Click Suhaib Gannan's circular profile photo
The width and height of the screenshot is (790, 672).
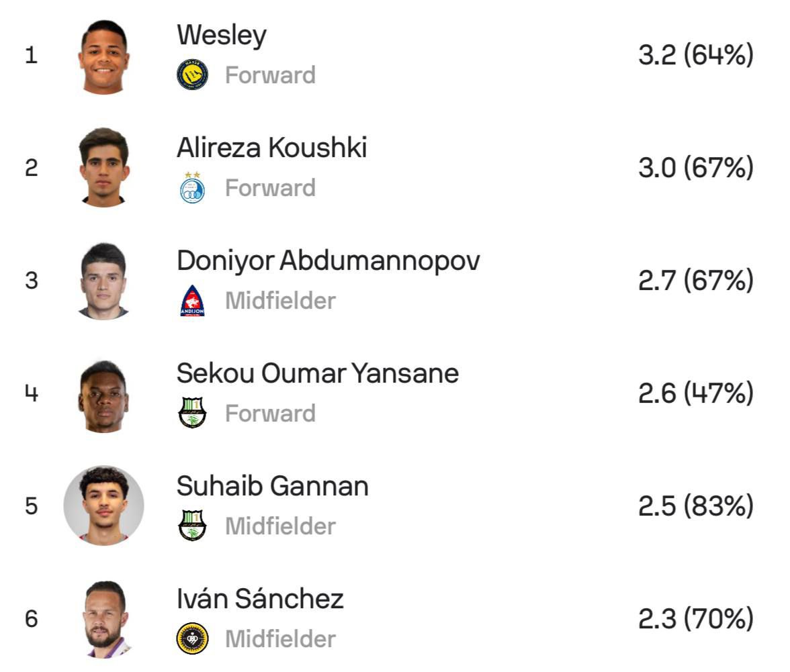point(103,506)
